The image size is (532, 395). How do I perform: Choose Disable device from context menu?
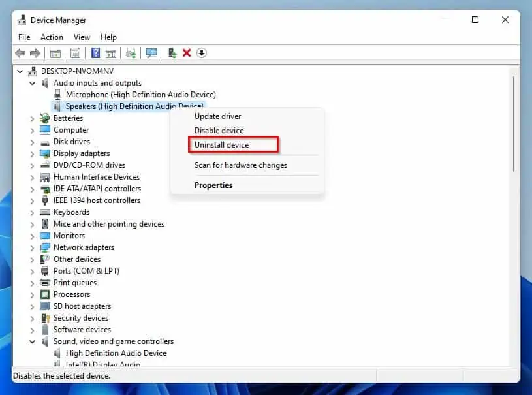point(219,131)
